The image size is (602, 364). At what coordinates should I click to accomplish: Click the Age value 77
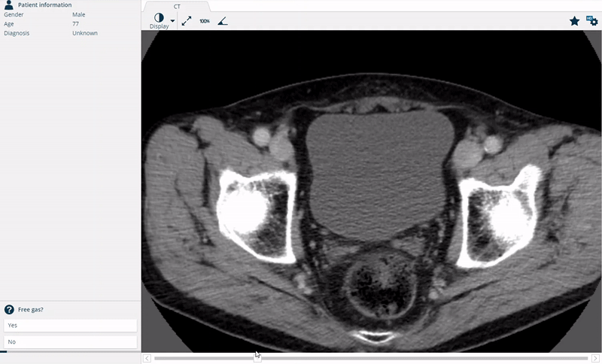[76, 24]
